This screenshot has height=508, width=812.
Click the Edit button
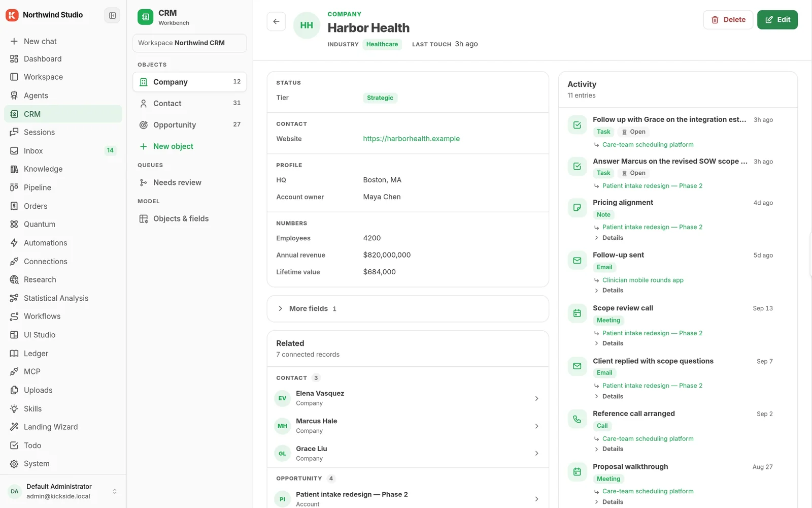pos(777,20)
